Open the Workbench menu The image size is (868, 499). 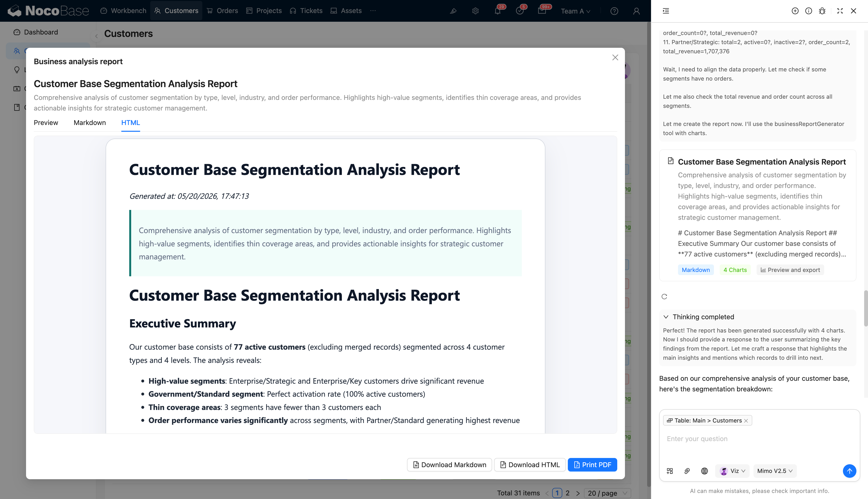(123, 11)
